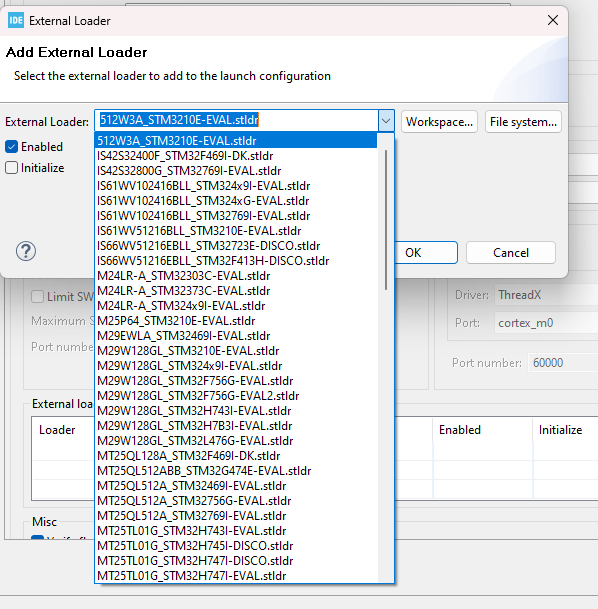Select M29W128GL_STM32F756G-EVAL2.stldr
Screen dimensions: 598x609
point(236,396)
